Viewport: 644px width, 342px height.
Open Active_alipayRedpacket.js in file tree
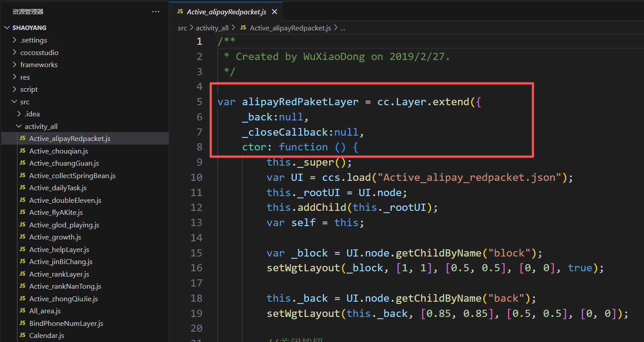85,138
